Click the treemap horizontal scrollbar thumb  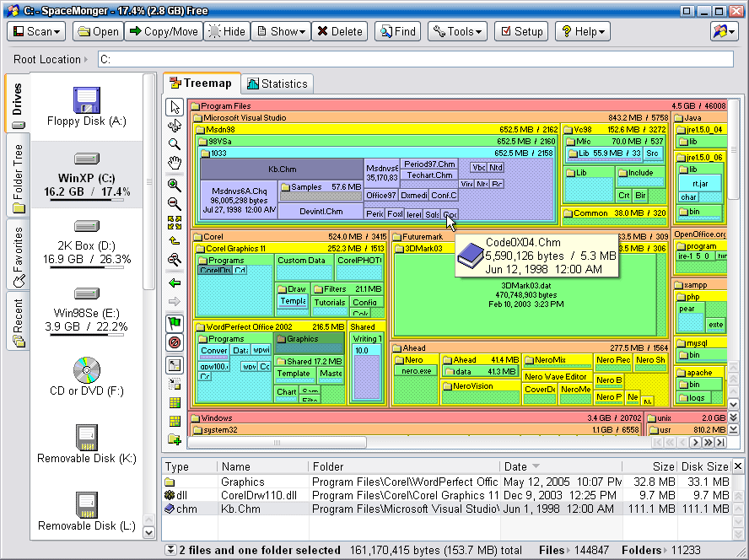pos(277,443)
